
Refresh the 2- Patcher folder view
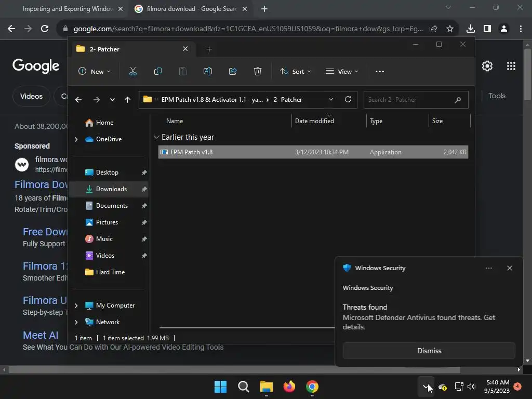pyautogui.click(x=348, y=99)
